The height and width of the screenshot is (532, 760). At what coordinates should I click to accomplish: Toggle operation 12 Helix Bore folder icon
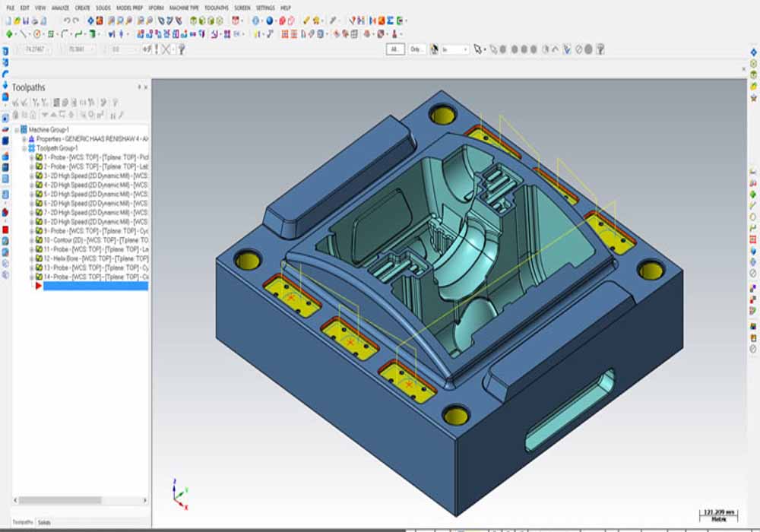tap(39, 258)
